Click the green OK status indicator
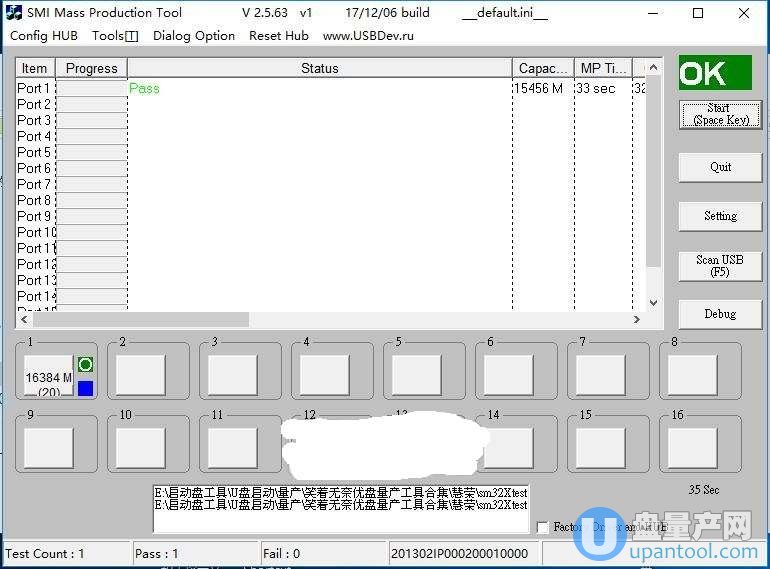 (x=714, y=73)
